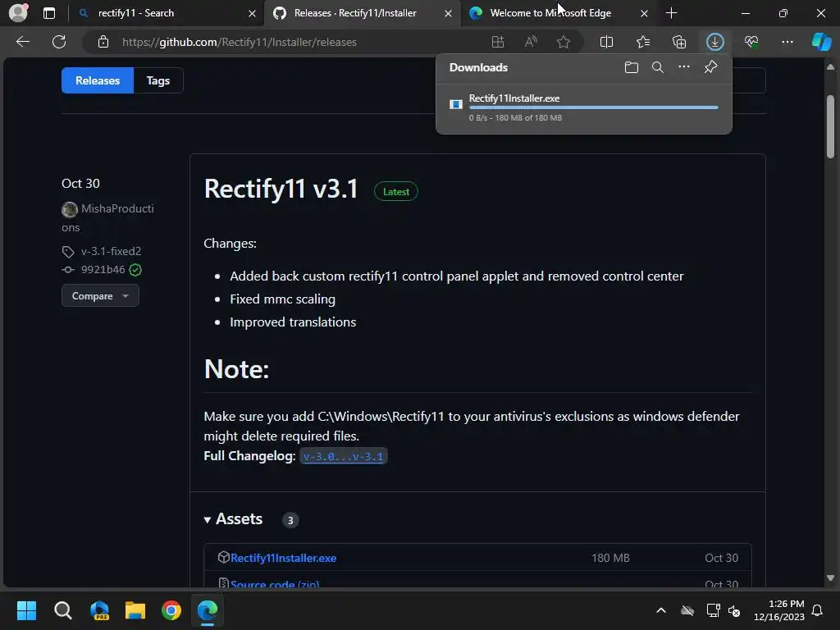Viewport: 840px width, 630px height.
Task: Start Read aloud from address bar
Action: click(x=531, y=42)
